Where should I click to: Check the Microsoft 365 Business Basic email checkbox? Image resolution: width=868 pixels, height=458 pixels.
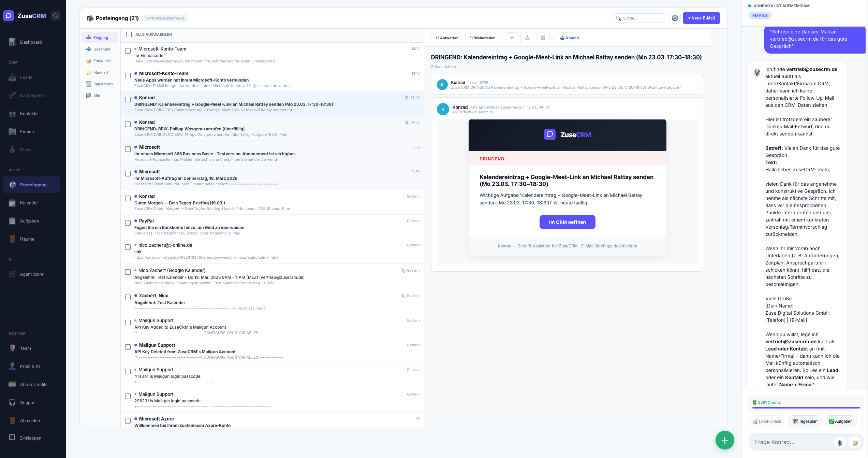[x=128, y=149]
